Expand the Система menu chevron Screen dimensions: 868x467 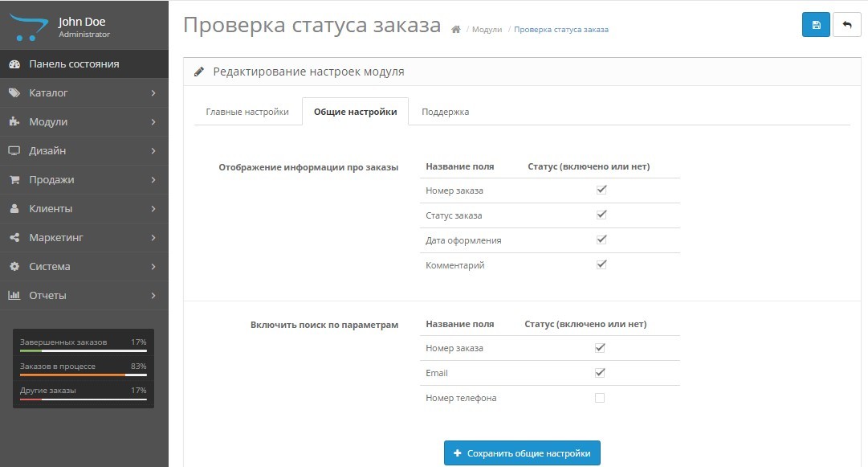pos(153,267)
